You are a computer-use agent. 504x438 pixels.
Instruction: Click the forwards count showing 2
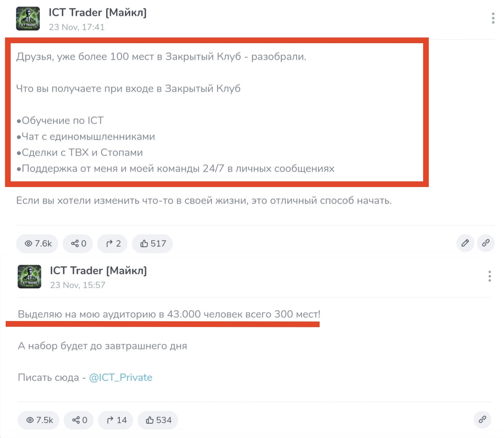tap(112, 243)
